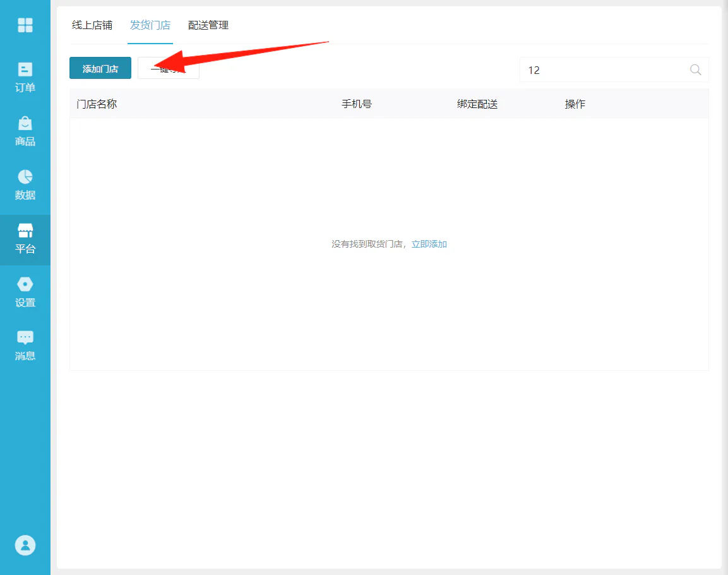Click the 立即添加 link
The width and height of the screenshot is (728, 575).
429,245
